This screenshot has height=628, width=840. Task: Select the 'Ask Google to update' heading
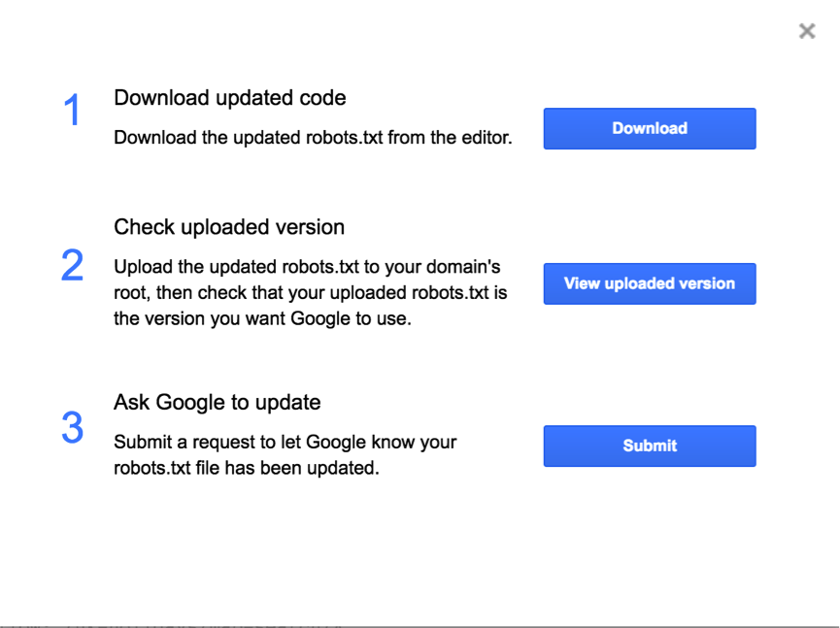pyautogui.click(x=218, y=402)
